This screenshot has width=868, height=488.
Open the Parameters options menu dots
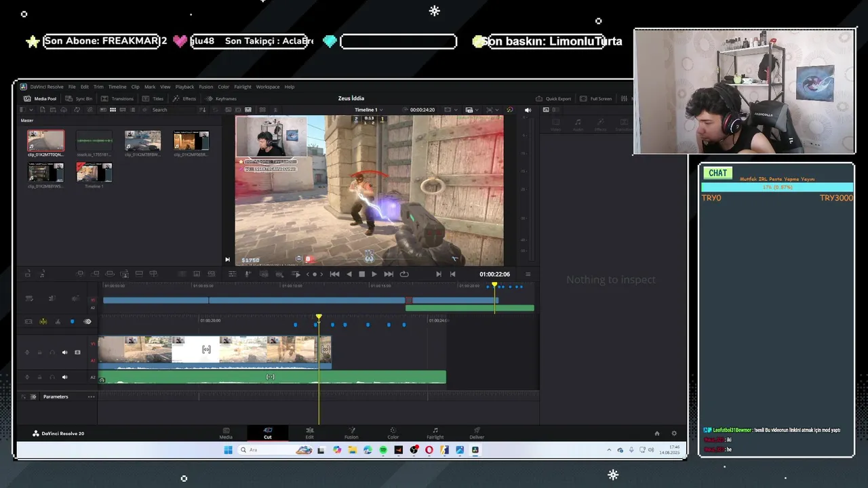pos(91,396)
